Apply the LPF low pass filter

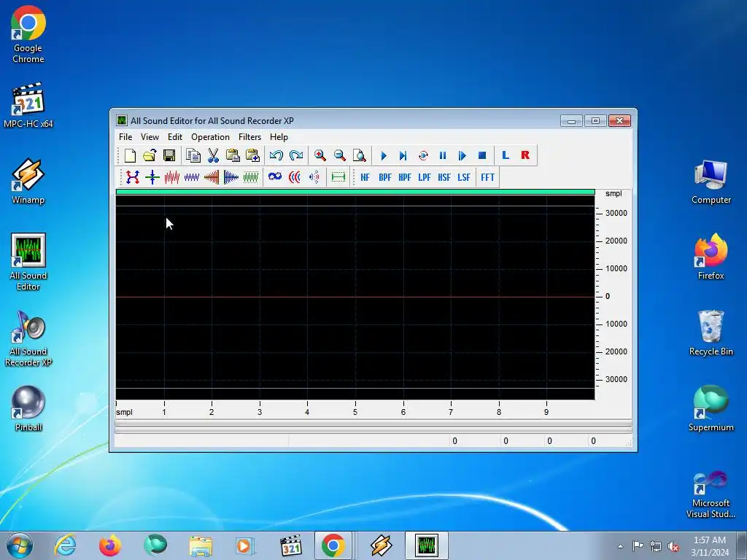tap(424, 177)
